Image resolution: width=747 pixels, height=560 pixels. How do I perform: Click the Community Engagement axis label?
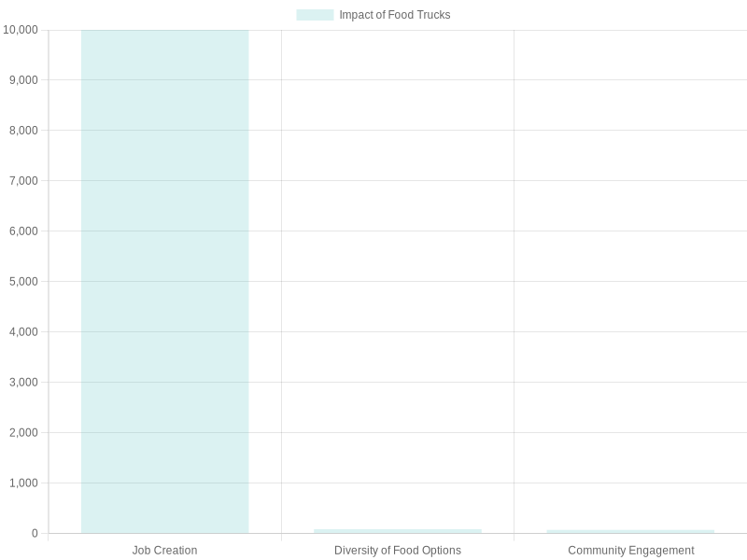[x=631, y=551]
